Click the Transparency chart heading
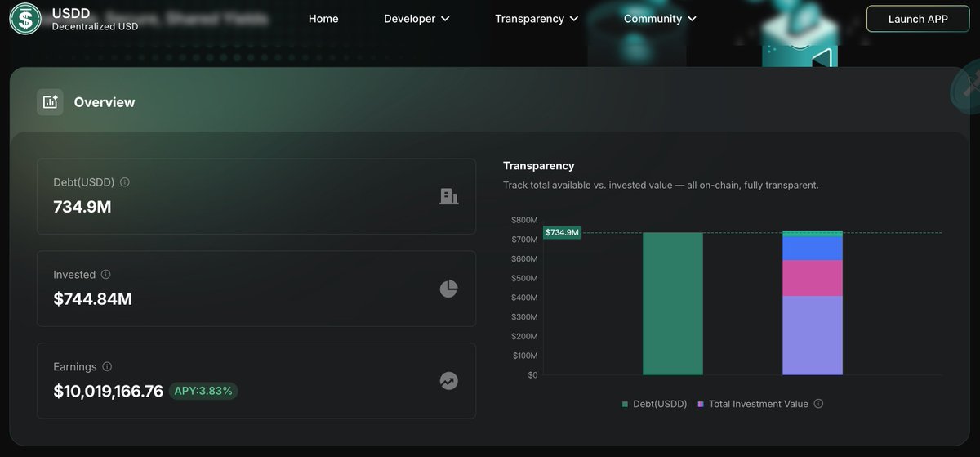Viewport: 980px width, 457px height. 539,166
